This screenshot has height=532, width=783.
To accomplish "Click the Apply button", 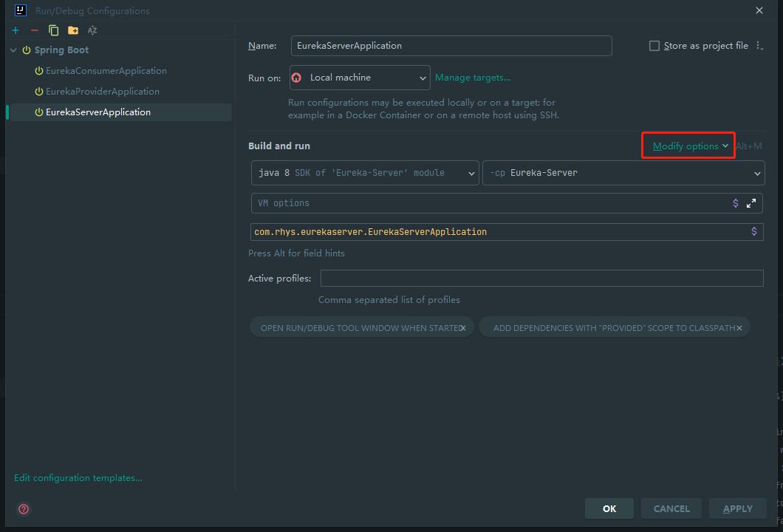I will pos(737,508).
